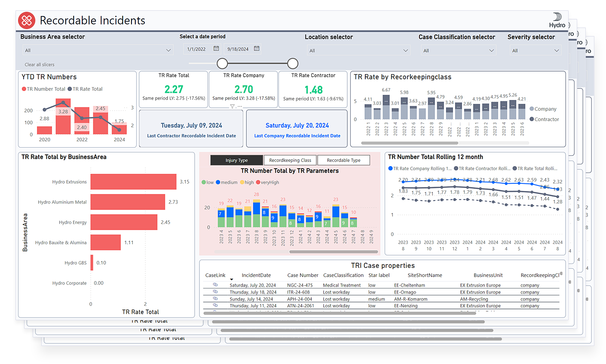606x364 pixels.
Task: Click low severity legend marker
Action: point(204,182)
